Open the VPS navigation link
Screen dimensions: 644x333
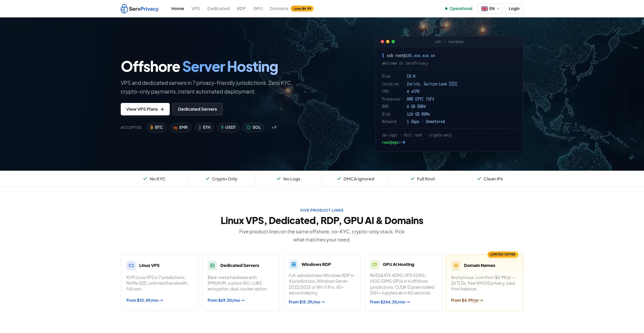coord(196,9)
